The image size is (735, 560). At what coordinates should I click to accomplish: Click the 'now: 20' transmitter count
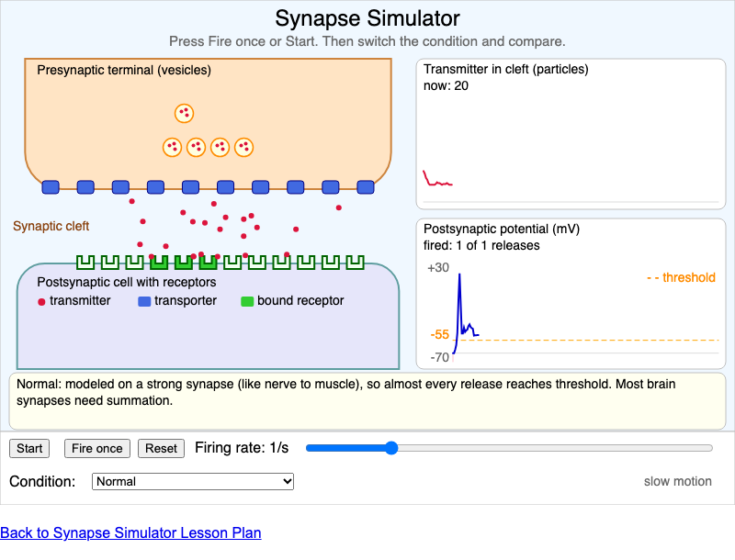point(446,85)
